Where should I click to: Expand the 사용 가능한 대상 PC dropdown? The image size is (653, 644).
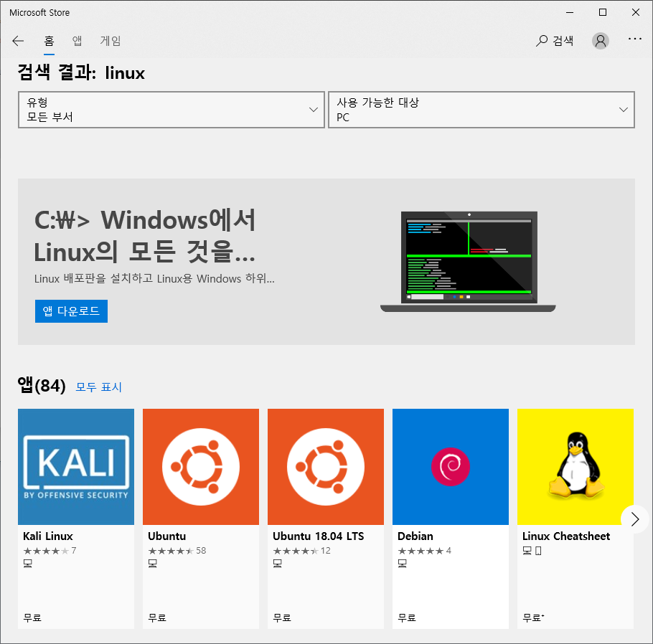pos(481,110)
